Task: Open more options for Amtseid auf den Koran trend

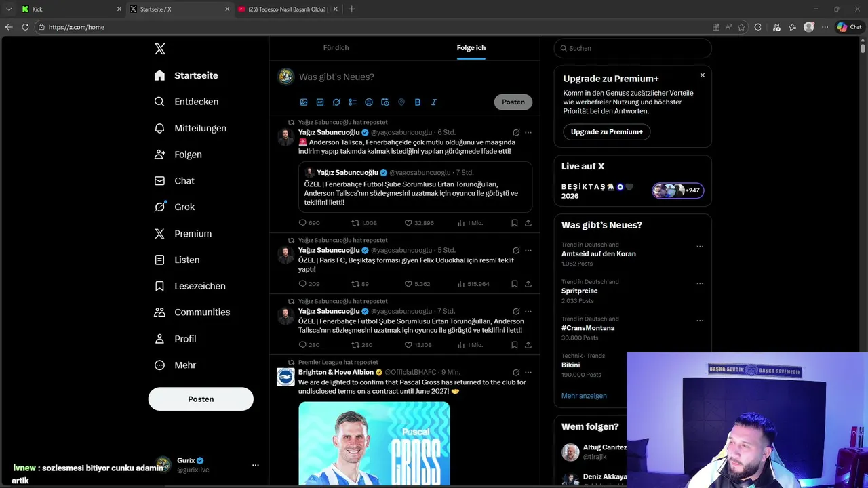Action: [x=700, y=247]
